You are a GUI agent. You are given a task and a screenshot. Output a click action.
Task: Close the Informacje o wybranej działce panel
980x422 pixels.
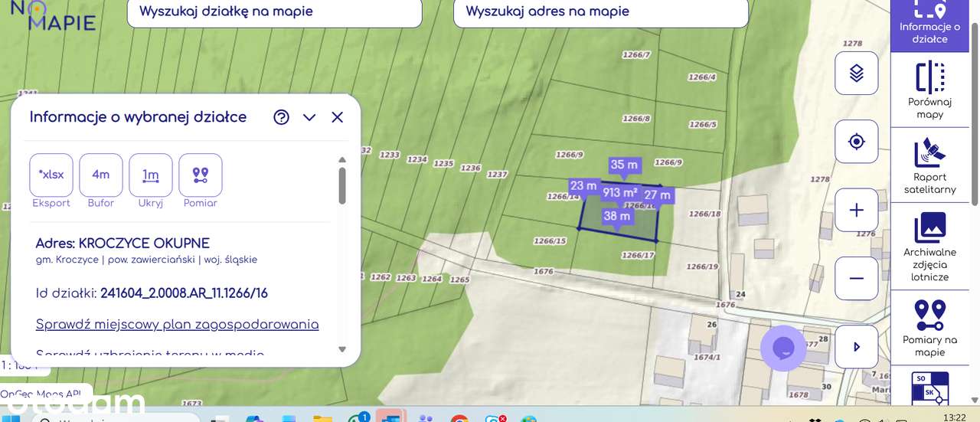click(x=337, y=117)
